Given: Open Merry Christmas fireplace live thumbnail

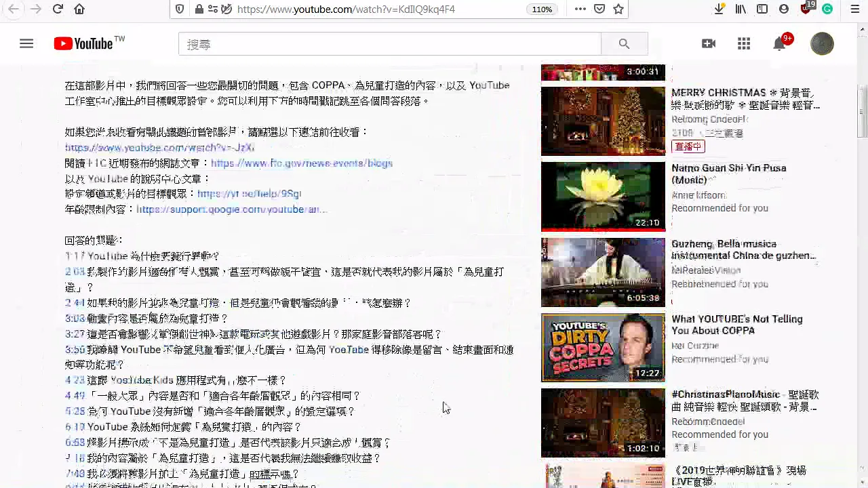Looking at the screenshot, I should 603,121.
